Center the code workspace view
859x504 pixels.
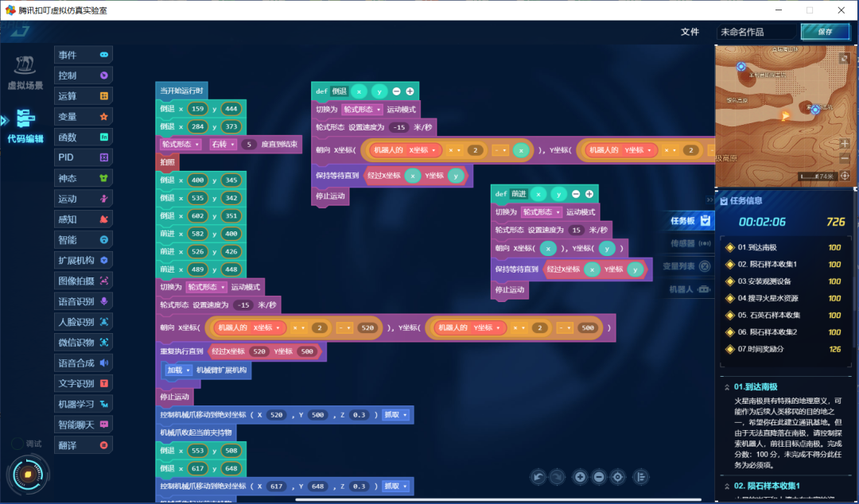618,477
